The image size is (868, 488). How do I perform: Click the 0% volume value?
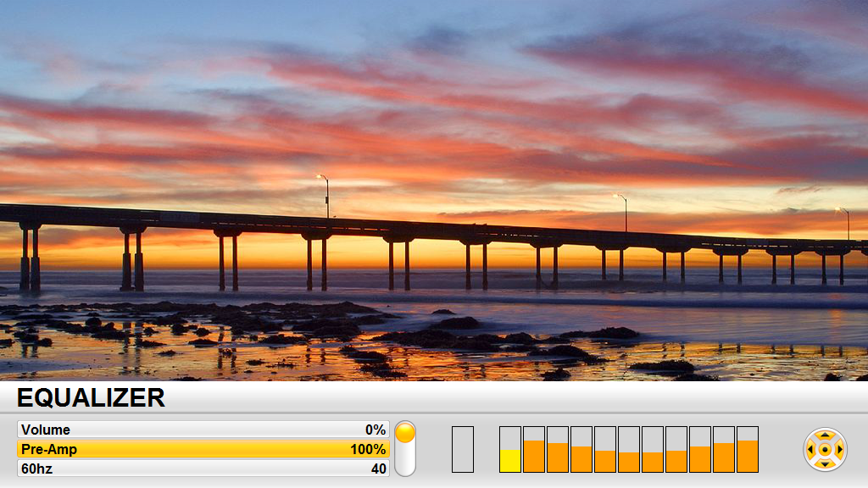point(376,430)
